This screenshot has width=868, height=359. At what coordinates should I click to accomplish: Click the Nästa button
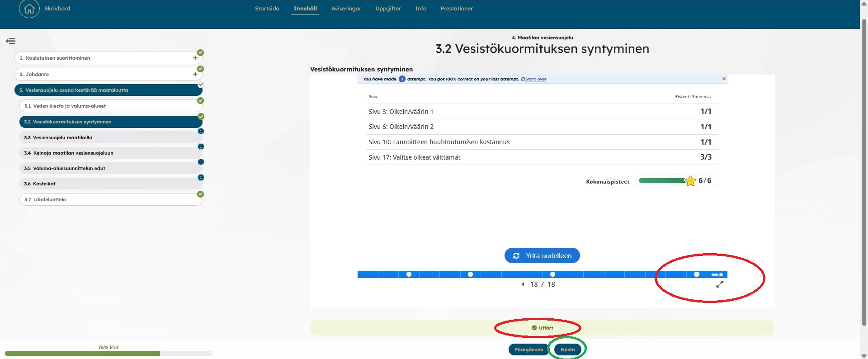[x=567, y=350]
